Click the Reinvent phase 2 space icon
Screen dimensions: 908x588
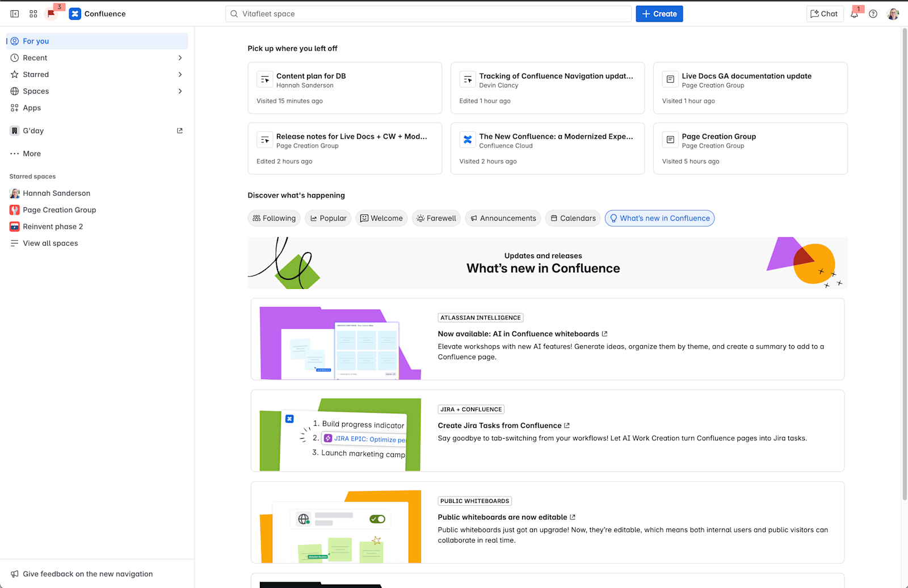point(15,226)
